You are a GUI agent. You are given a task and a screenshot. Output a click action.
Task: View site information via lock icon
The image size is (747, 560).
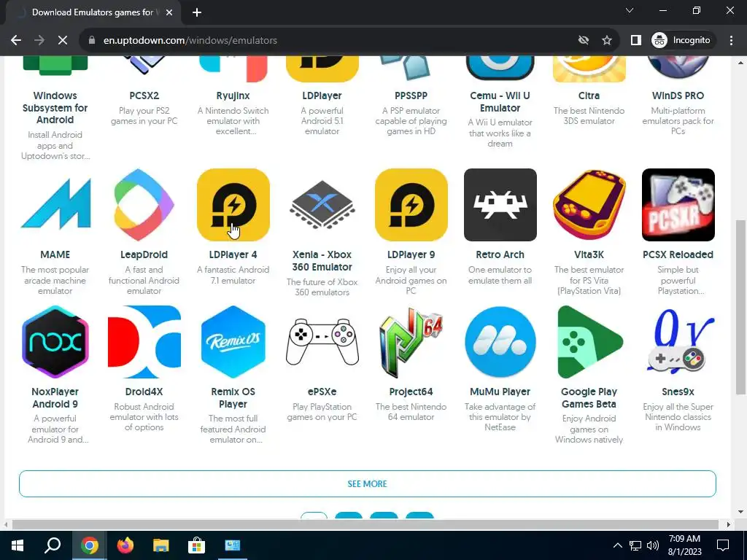tap(92, 41)
